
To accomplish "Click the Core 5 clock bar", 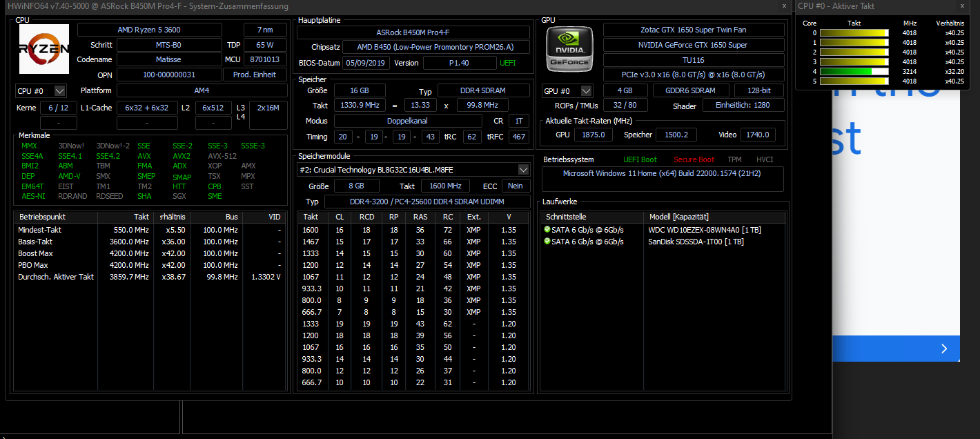I will tap(855, 81).
